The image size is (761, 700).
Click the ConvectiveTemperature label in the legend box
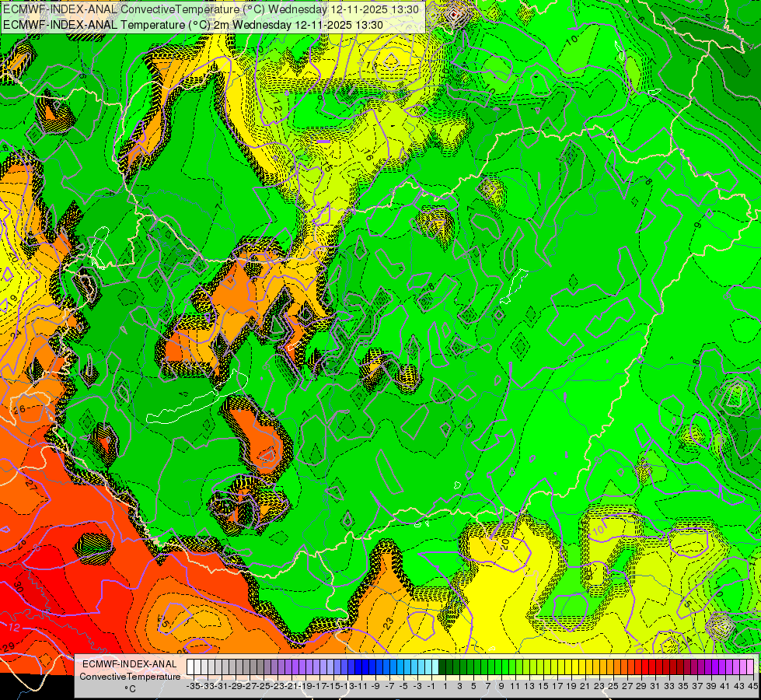pos(130,676)
